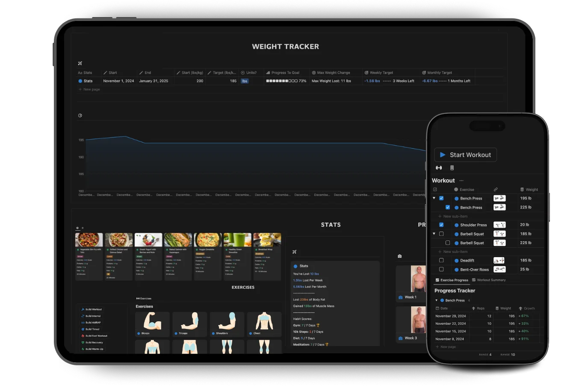Viewport: 588px width, 390px height.
Task: Click the camera icon above progress photos
Action: pos(399,256)
